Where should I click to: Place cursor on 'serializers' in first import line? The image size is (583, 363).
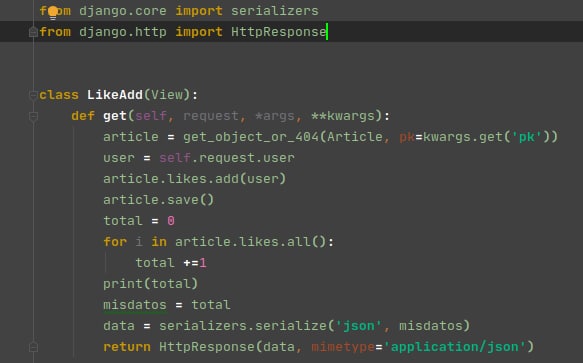[275, 11]
